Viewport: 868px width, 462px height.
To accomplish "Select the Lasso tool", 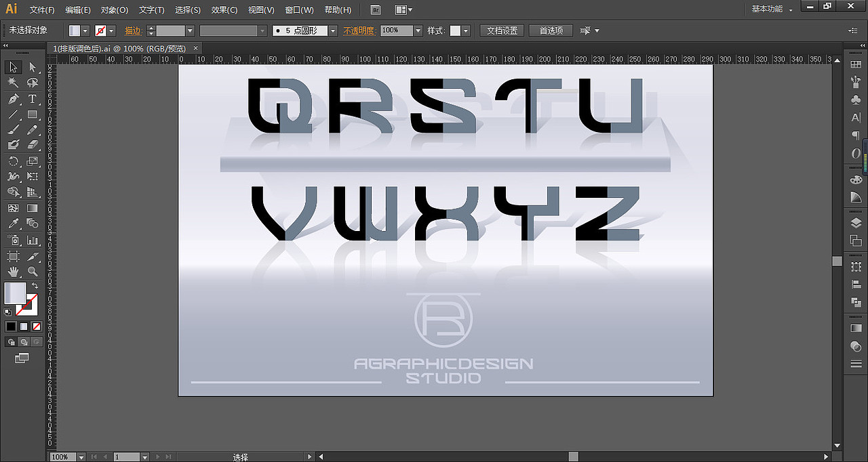I will pyautogui.click(x=32, y=82).
